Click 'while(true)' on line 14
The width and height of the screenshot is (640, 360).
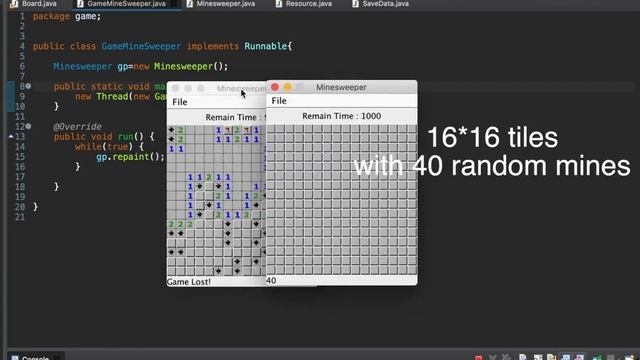click(x=107, y=147)
